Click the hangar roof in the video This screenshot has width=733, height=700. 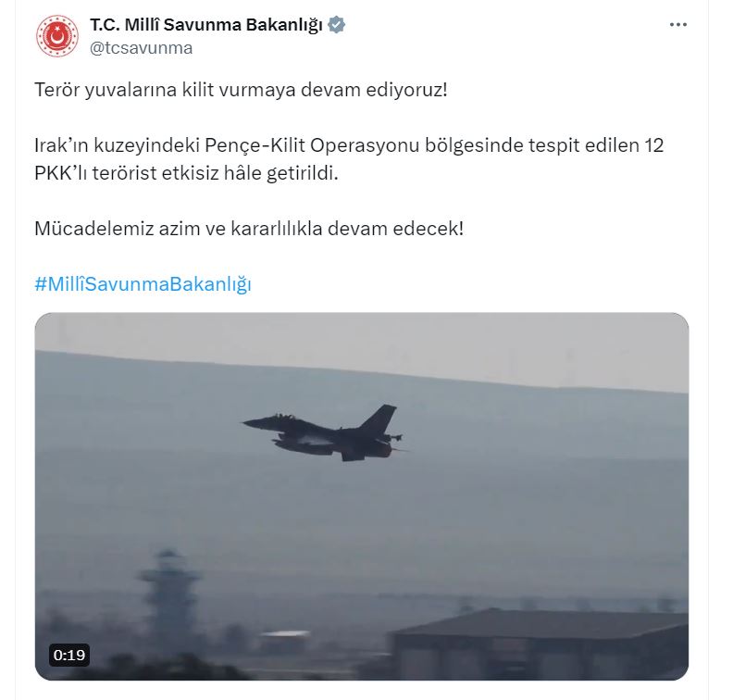(538, 623)
